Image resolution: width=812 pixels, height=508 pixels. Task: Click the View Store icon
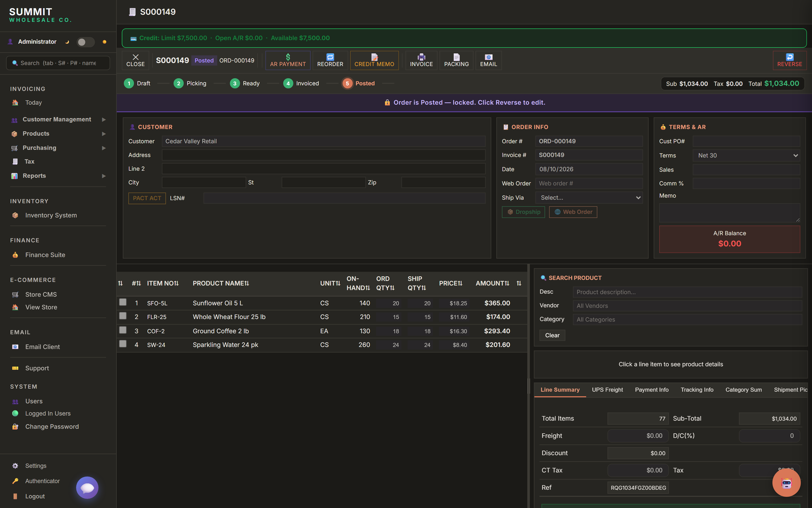click(15, 307)
